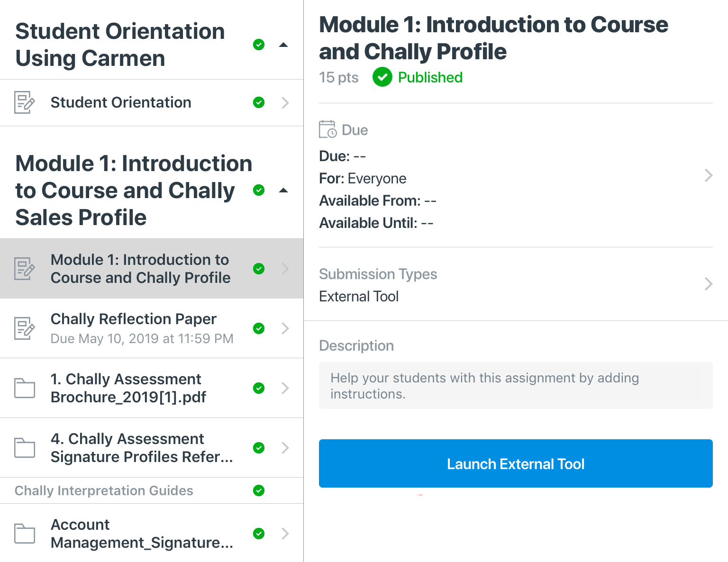Toggle published checkmark on Account Management_Signature file
Screen dimensions: 728x562
click(259, 534)
